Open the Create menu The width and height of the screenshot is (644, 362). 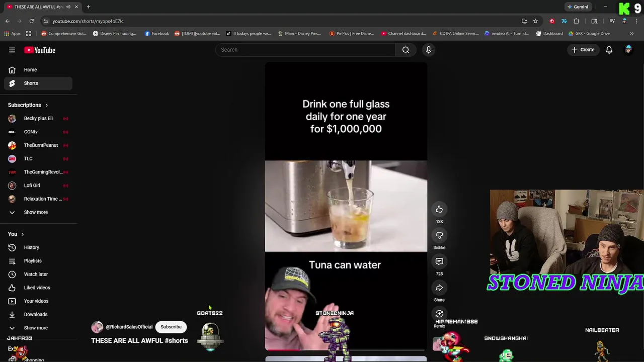[583, 50]
